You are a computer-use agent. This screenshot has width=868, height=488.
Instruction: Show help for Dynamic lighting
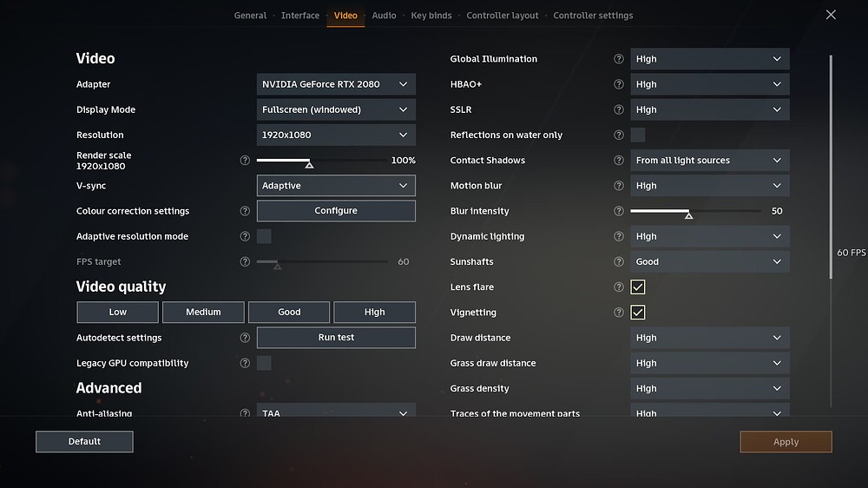(619, 236)
